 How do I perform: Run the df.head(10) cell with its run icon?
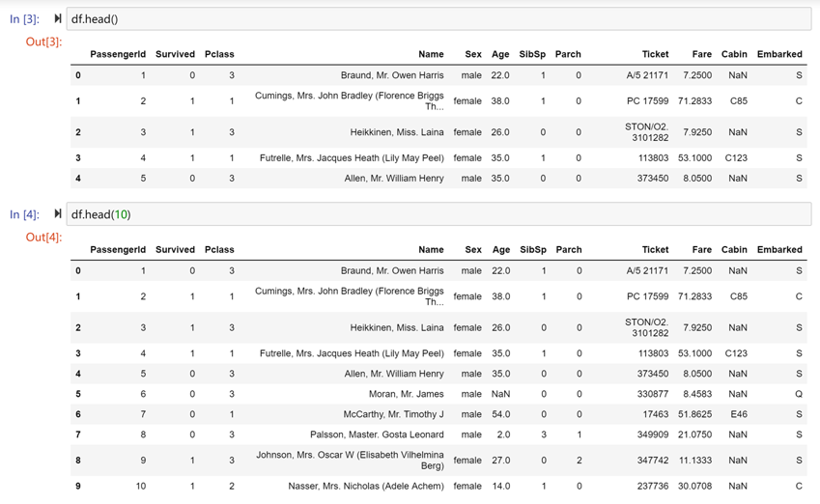(58, 213)
